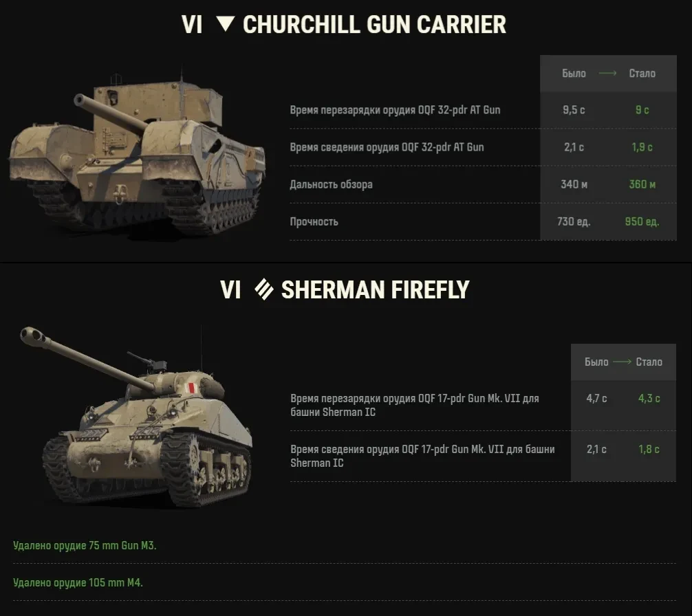This screenshot has height=616, width=692.
Task: Select the tier VI numeral beside Churchill
Action: 192,25
